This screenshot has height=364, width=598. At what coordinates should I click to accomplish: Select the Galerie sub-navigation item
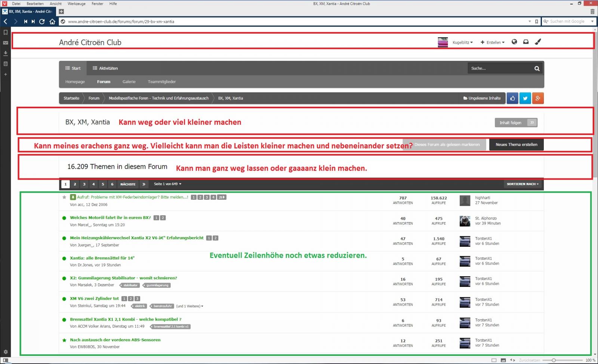pos(129,81)
